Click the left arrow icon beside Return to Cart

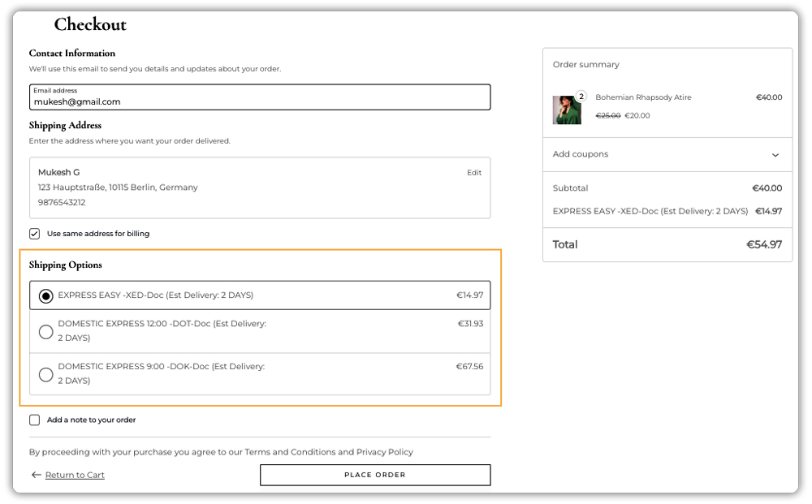pyautogui.click(x=36, y=475)
